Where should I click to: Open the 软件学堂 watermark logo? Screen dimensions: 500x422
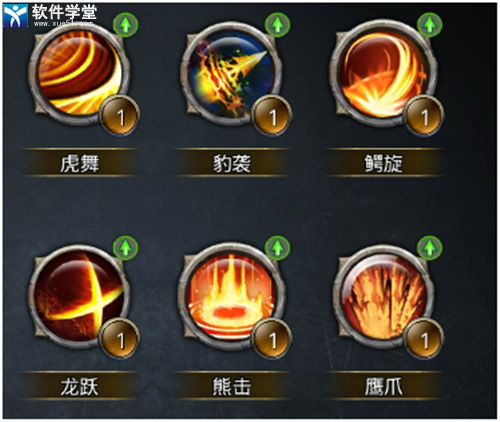(50, 15)
